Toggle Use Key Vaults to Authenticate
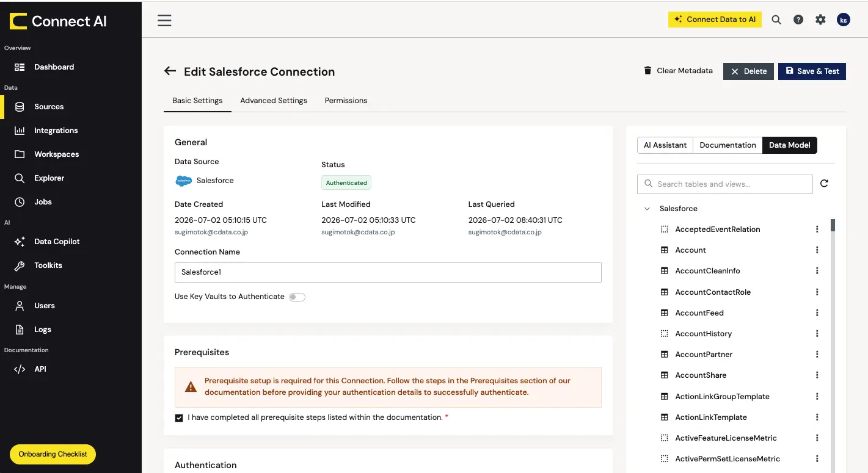868x473 pixels. click(297, 297)
